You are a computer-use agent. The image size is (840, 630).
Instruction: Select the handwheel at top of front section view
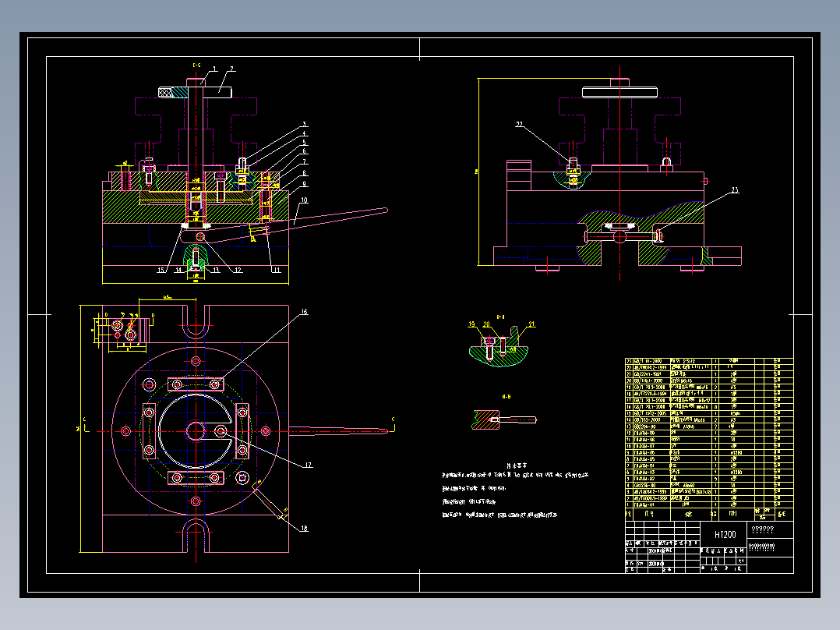(x=195, y=92)
